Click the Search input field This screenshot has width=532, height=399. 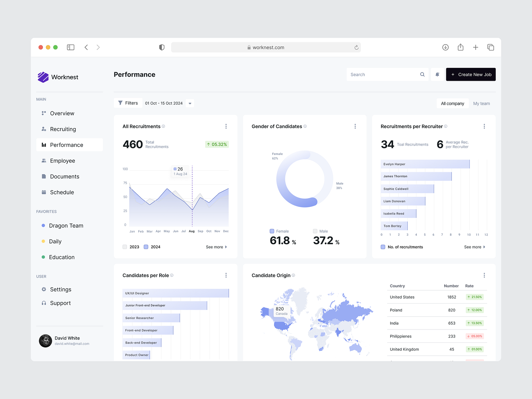pyautogui.click(x=387, y=74)
